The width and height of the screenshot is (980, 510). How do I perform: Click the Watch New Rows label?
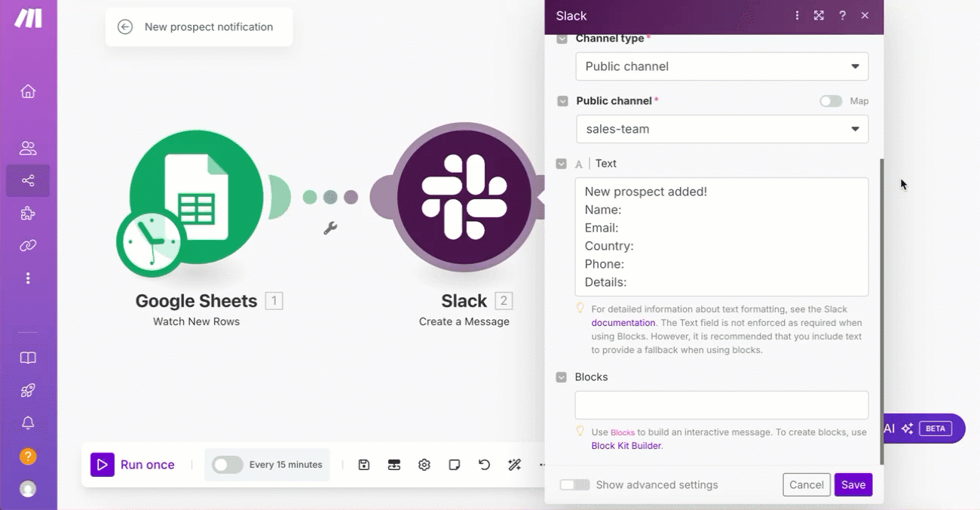(196, 321)
